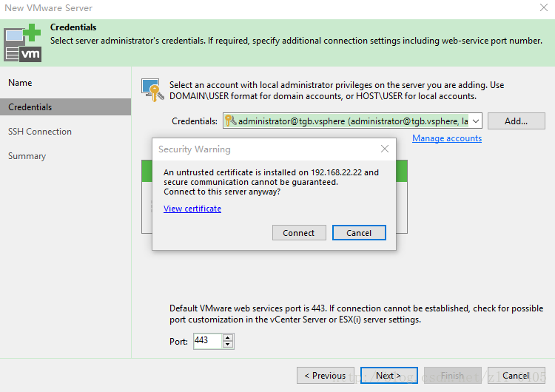Screen dimensions: 555x392
Task: Expand the Credentials dropdown arrow
Action: [x=476, y=121]
